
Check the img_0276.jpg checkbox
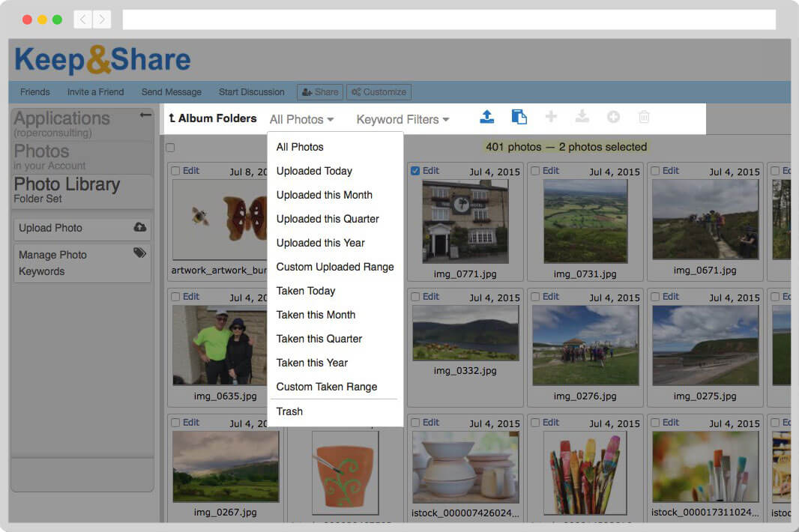(536, 297)
